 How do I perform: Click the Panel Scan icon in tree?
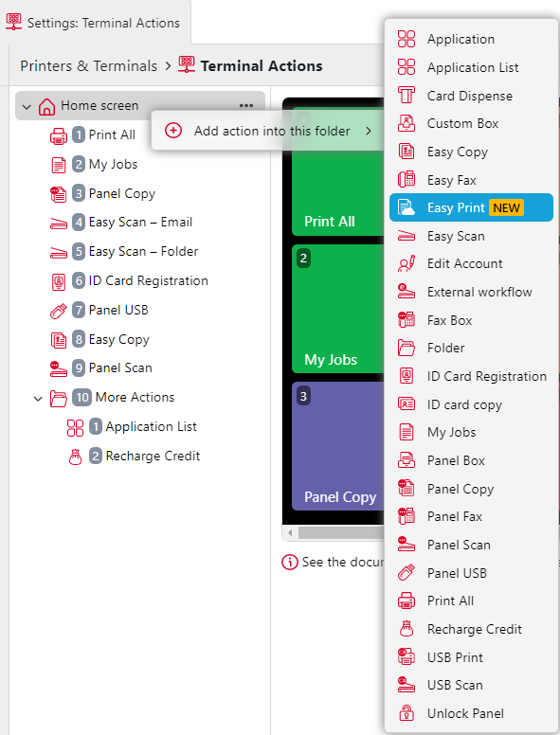(59, 368)
